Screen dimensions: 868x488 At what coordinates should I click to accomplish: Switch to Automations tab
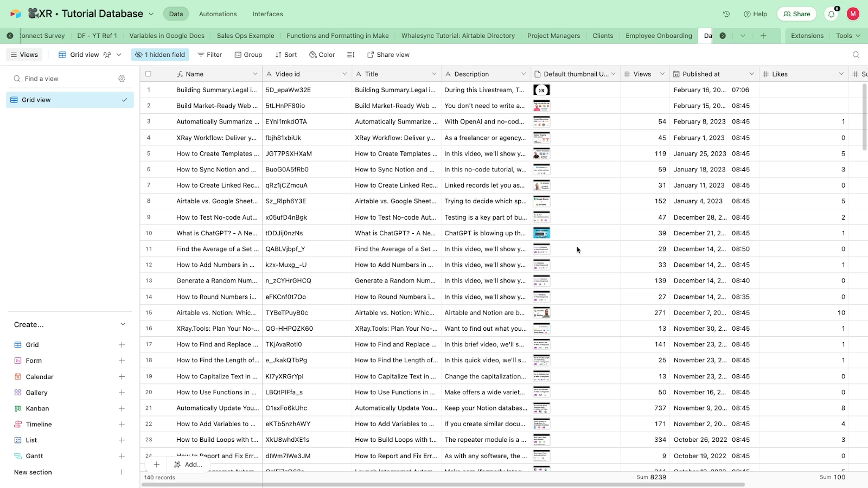pyautogui.click(x=218, y=14)
